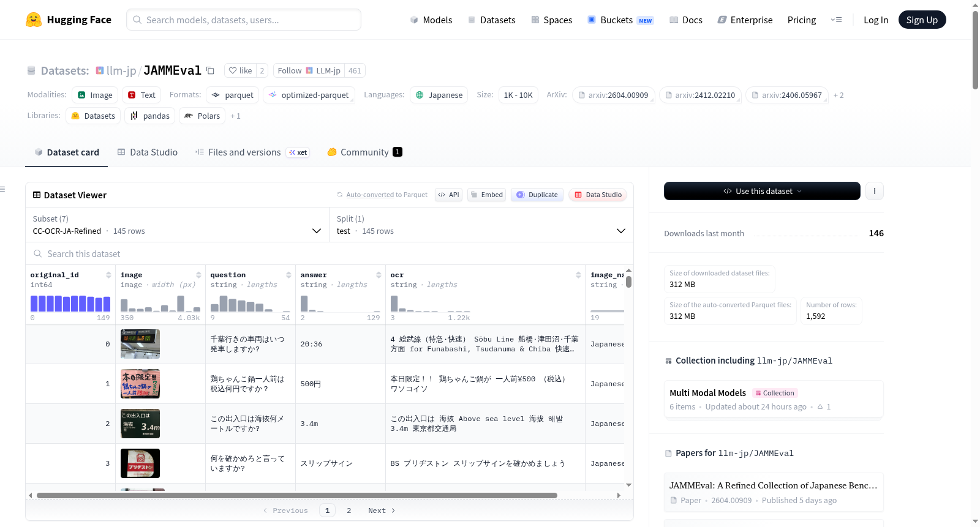Open the row 1 red sign image thumbnail

(140, 384)
